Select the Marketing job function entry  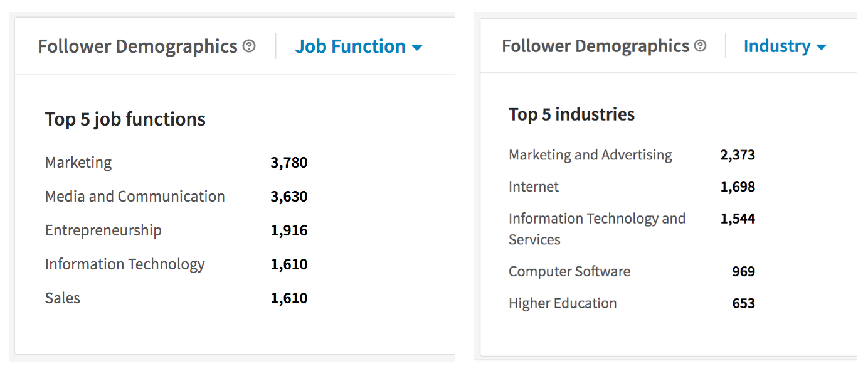[78, 162]
